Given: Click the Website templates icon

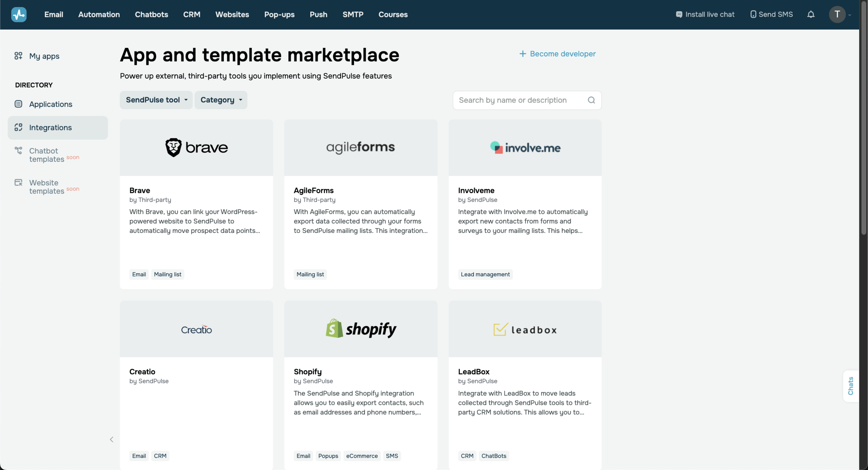Looking at the screenshot, I should click(x=18, y=182).
